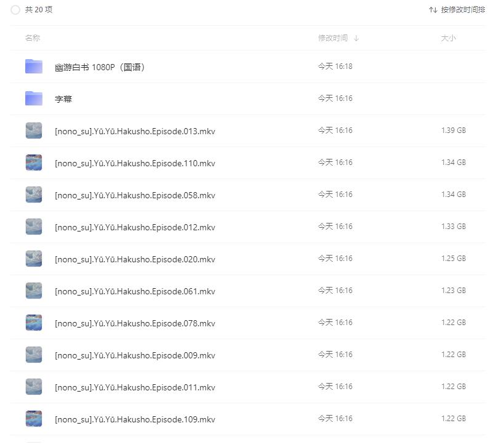The image size is (504, 447).
Task: Click the video thumbnail for Episode.078
Action: (x=33, y=323)
